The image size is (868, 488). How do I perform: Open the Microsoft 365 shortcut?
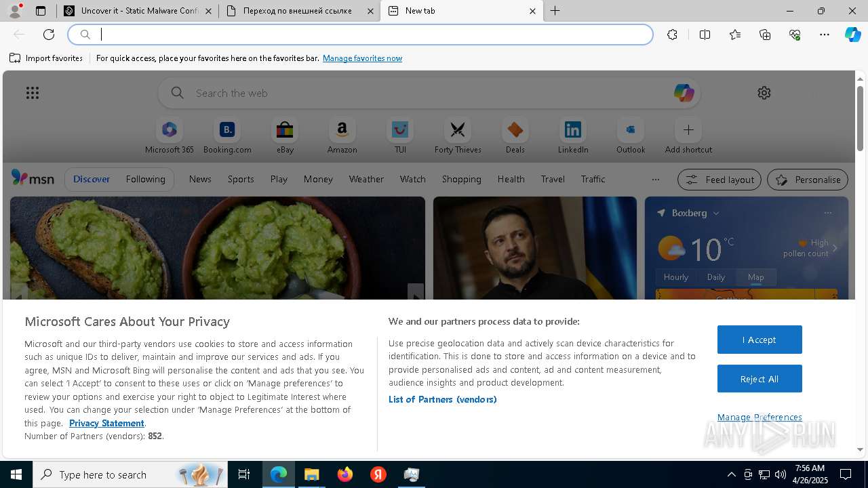[170, 136]
